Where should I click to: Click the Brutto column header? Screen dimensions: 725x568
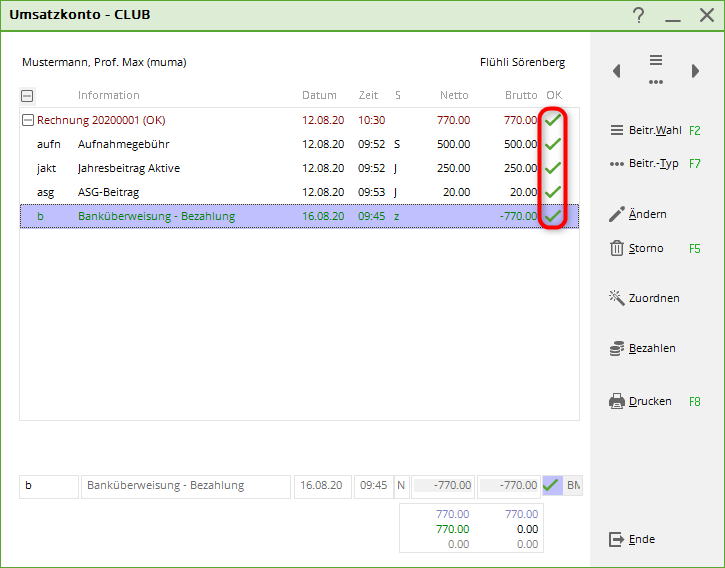[x=520, y=95]
